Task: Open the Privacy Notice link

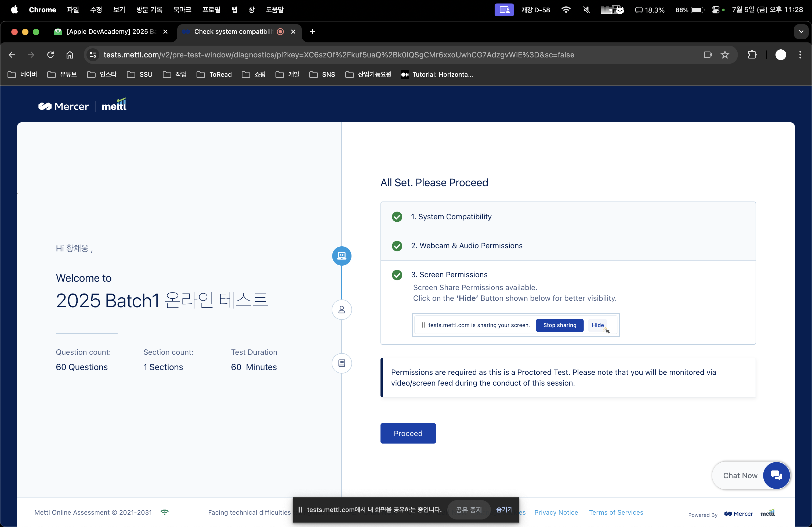Action: pos(556,512)
